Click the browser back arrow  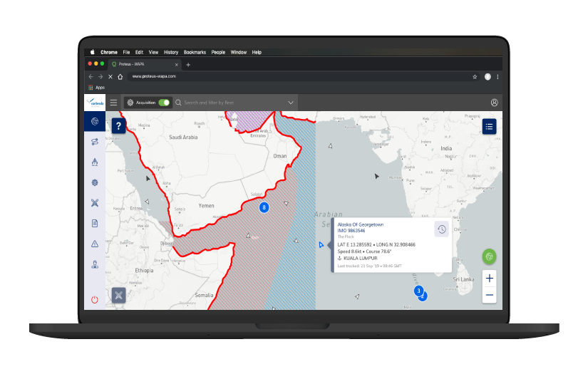pyautogui.click(x=91, y=76)
